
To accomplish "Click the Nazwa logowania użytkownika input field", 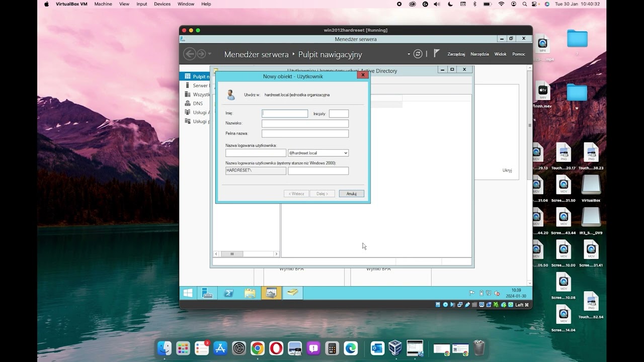I will click(x=256, y=153).
